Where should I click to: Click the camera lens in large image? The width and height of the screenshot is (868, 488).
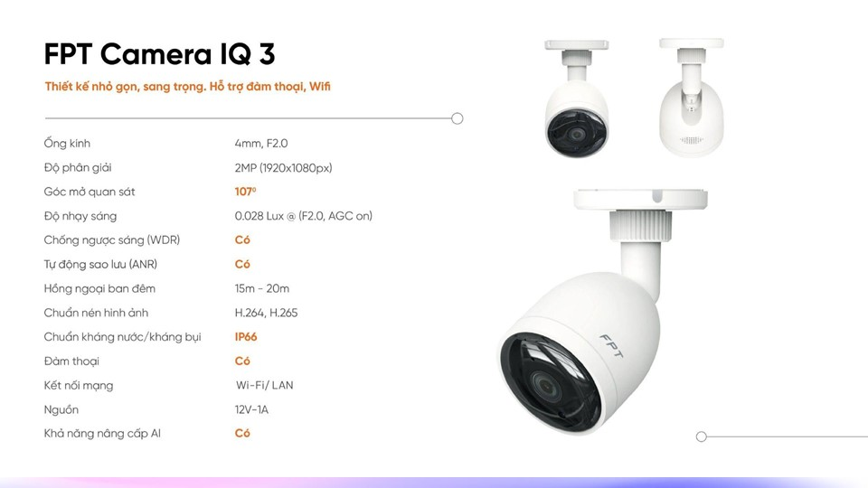click(x=546, y=386)
